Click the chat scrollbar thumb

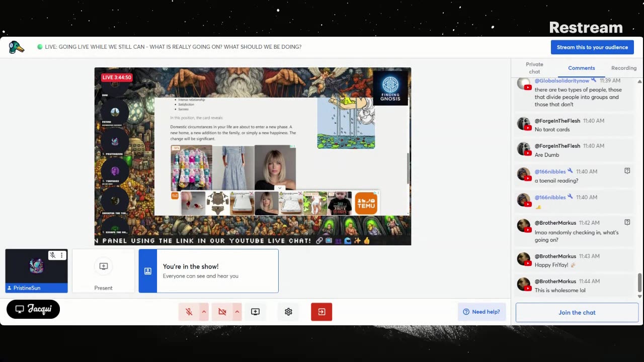(x=640, y=283)
